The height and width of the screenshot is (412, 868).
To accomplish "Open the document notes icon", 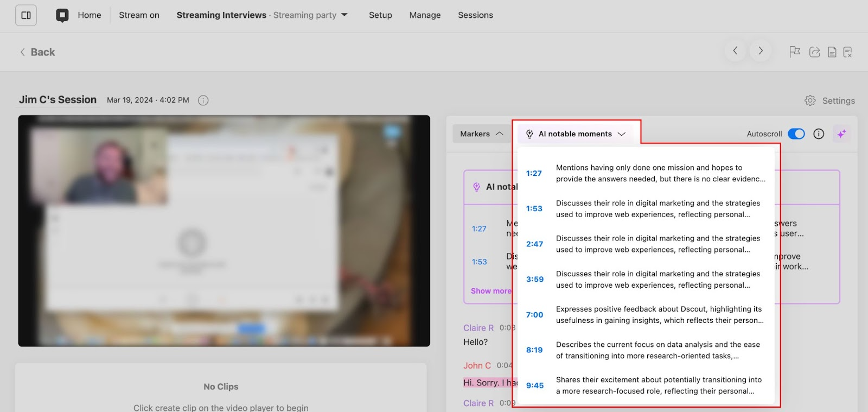I will click(832, 52).
